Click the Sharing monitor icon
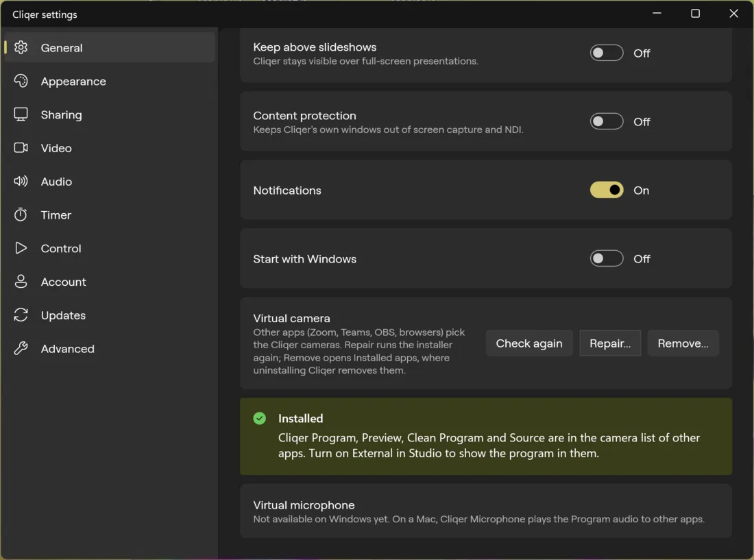754x560 pixels. (x=21, y=114)
